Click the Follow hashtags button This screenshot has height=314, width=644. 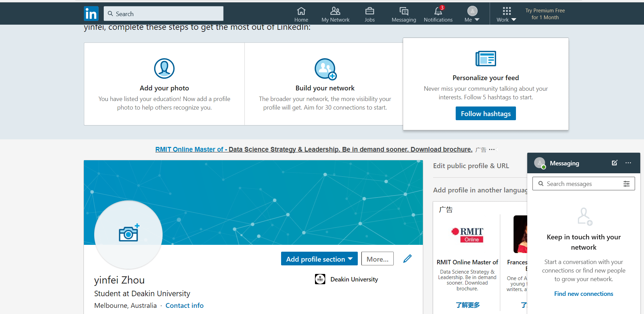coord(485,114)
